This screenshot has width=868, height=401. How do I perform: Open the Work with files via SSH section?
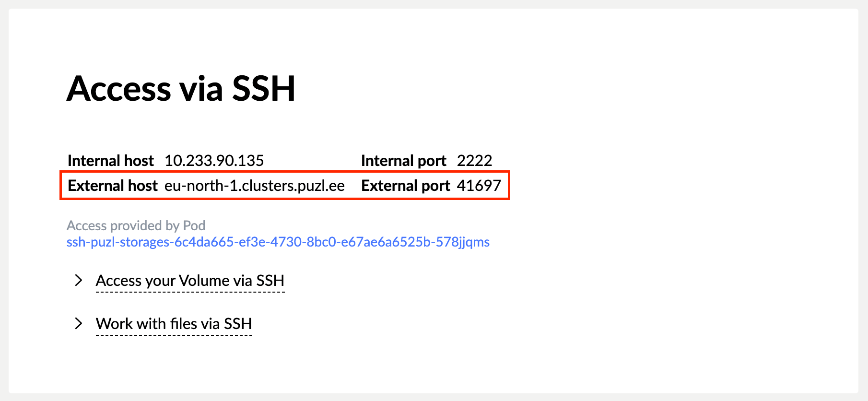pos(174,324)
